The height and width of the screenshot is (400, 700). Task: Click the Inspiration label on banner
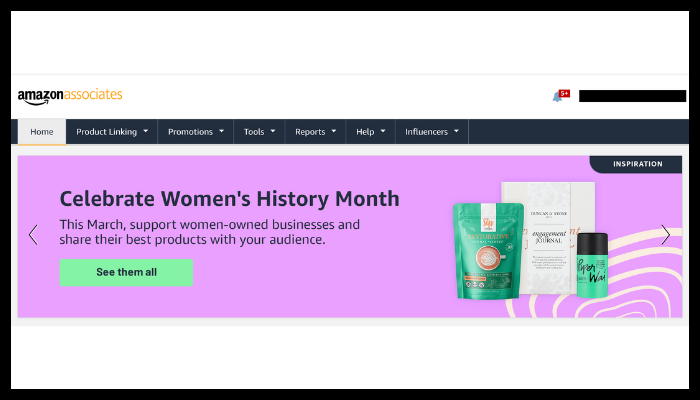click(638, 164)
